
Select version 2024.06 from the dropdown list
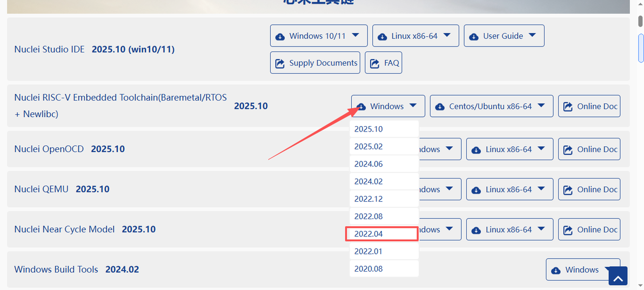point(384,164)
